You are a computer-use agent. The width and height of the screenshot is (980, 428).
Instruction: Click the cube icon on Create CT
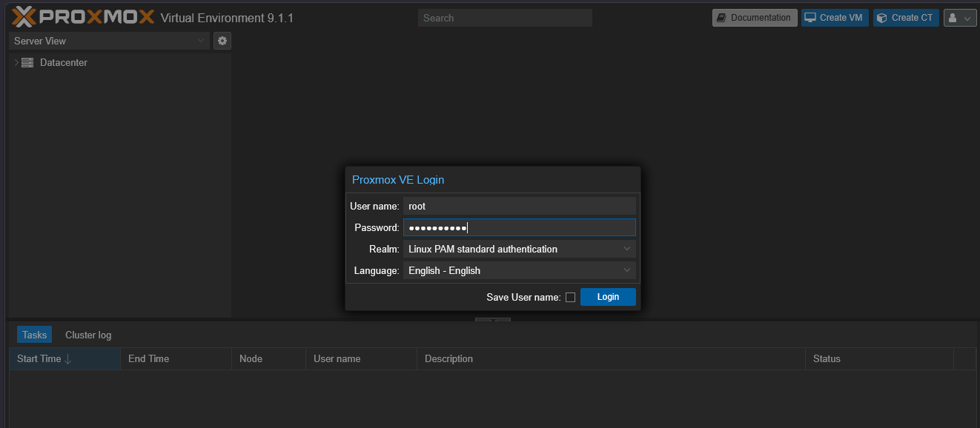point(882,18)
